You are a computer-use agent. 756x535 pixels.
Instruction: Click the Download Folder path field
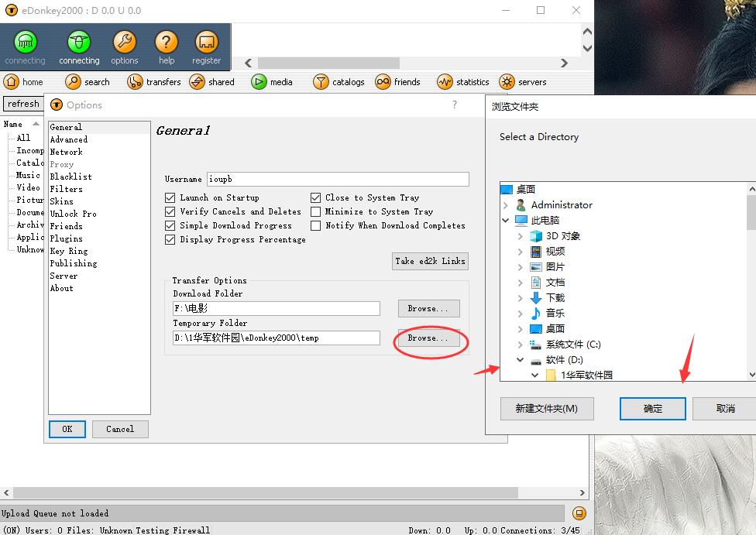click(277, 308)
